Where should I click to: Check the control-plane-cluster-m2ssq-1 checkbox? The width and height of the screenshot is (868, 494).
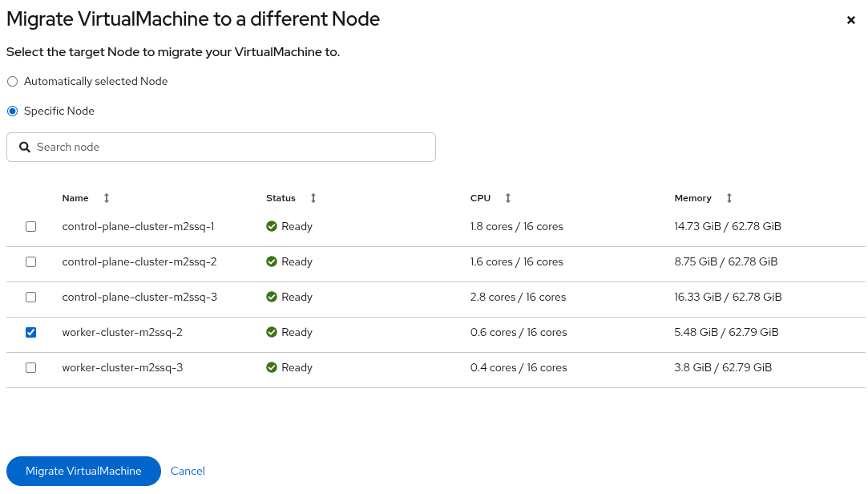coord(31,227)
